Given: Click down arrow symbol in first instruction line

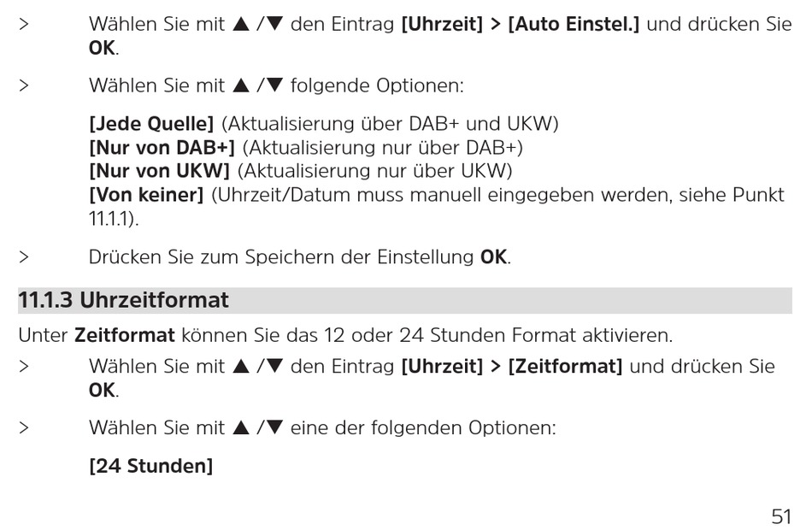Looking at the screenshot, I should pos(274,24).
